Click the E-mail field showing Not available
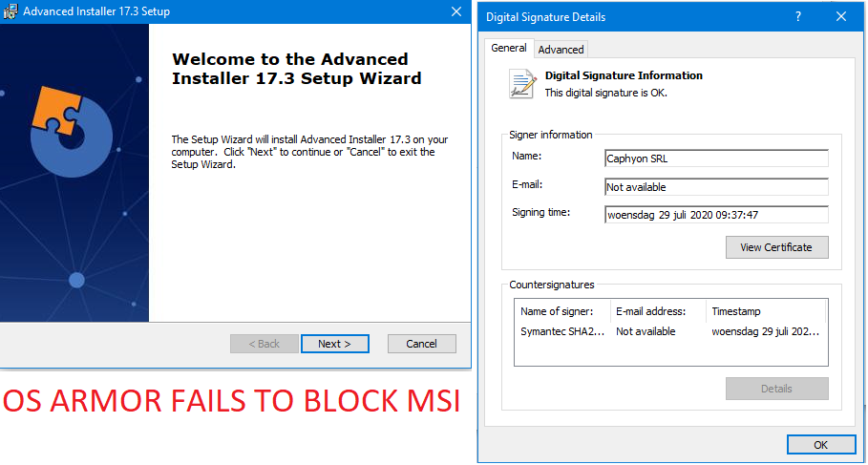 tap(716, 187)
